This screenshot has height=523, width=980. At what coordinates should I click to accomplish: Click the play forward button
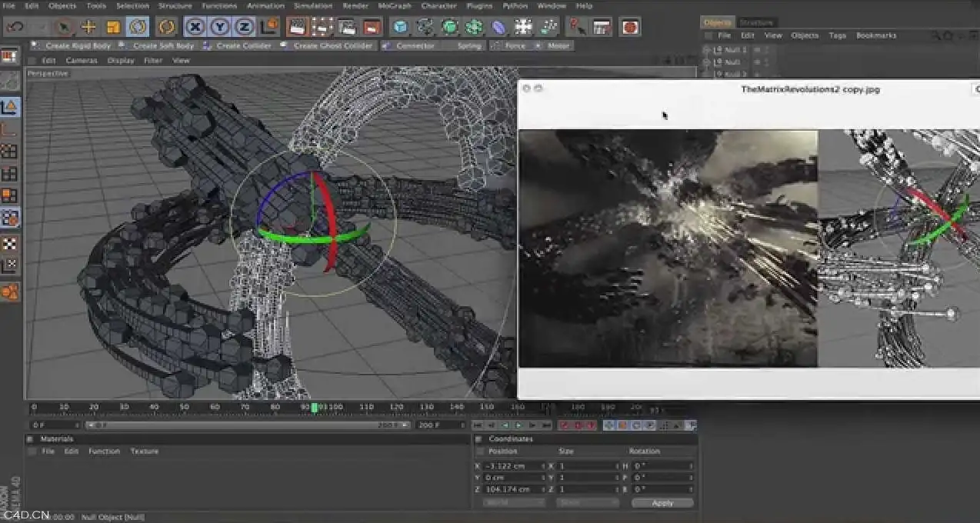tap(519, 425)
